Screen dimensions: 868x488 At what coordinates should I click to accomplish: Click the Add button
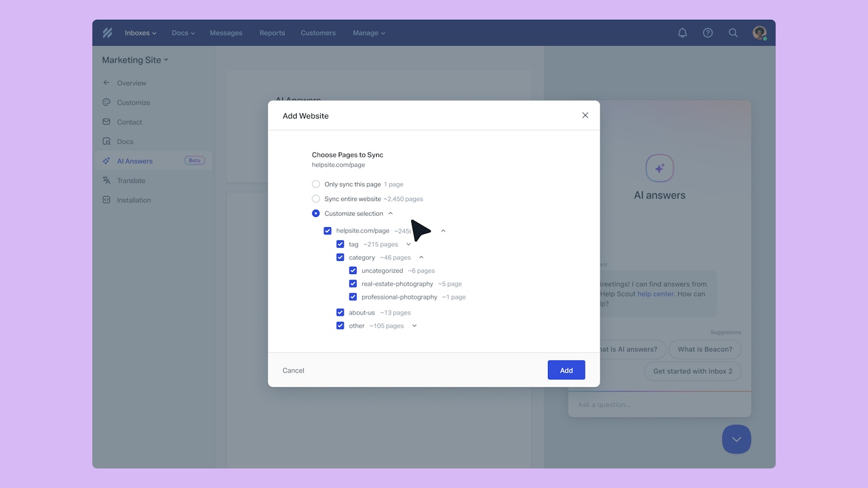tap(566, 370)
